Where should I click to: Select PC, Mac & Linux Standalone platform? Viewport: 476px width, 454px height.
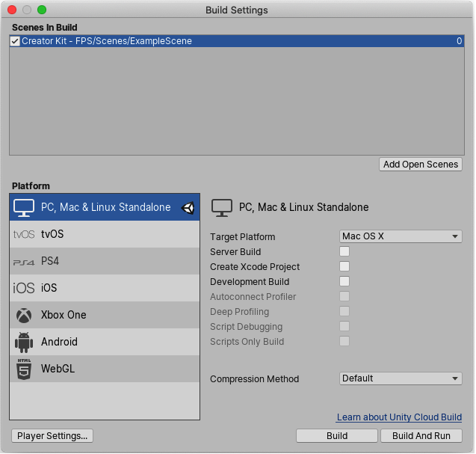tap(105, 207)
